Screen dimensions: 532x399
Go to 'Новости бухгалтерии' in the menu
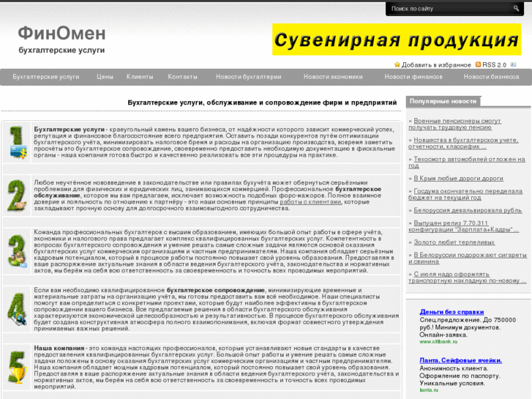248,77
